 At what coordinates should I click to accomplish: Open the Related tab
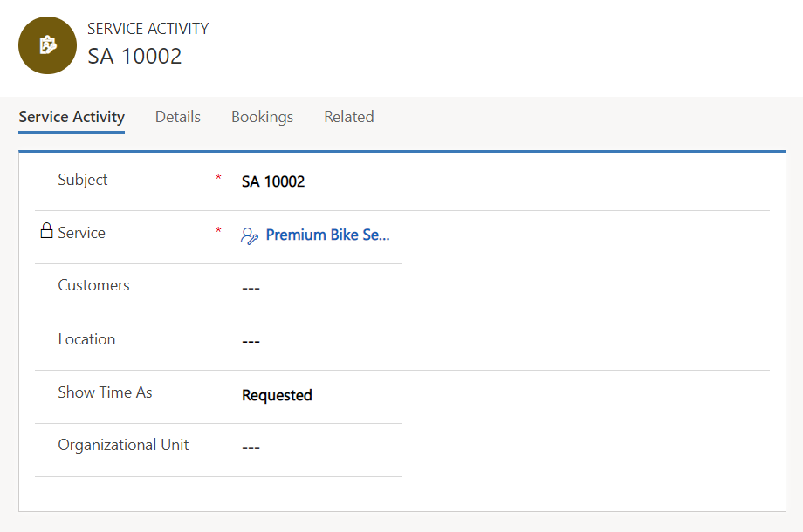[x=348, y=116]
